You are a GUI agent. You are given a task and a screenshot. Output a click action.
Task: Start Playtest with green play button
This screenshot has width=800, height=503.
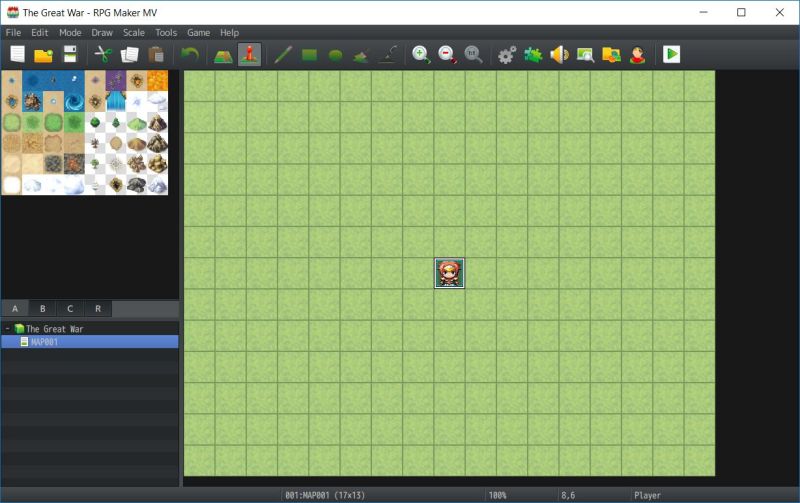point(671,54)
